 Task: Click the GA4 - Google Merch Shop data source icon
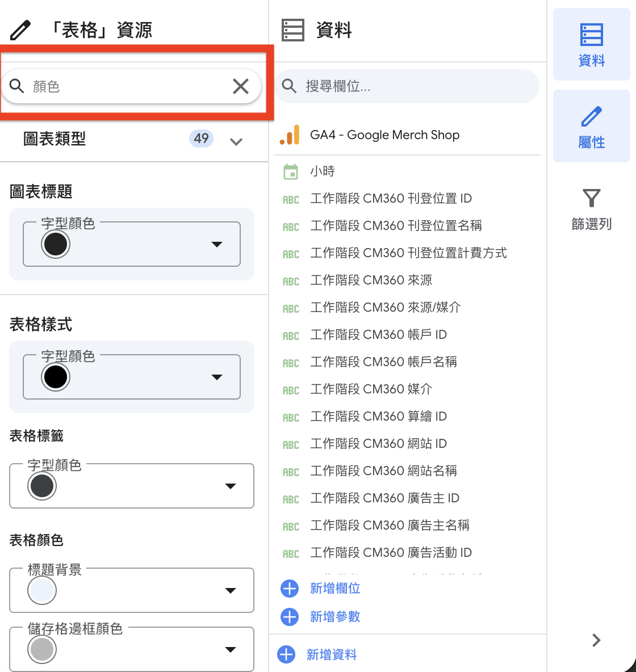pyautogui.click(x=290, y=135)
